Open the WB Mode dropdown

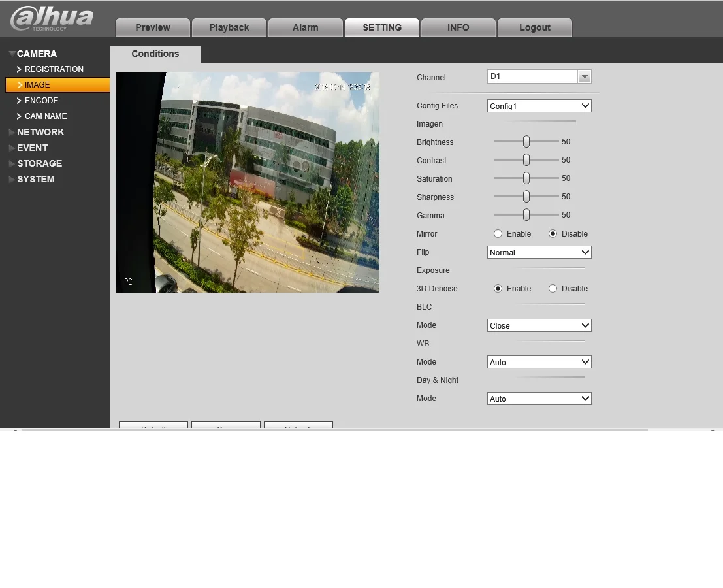539,362
